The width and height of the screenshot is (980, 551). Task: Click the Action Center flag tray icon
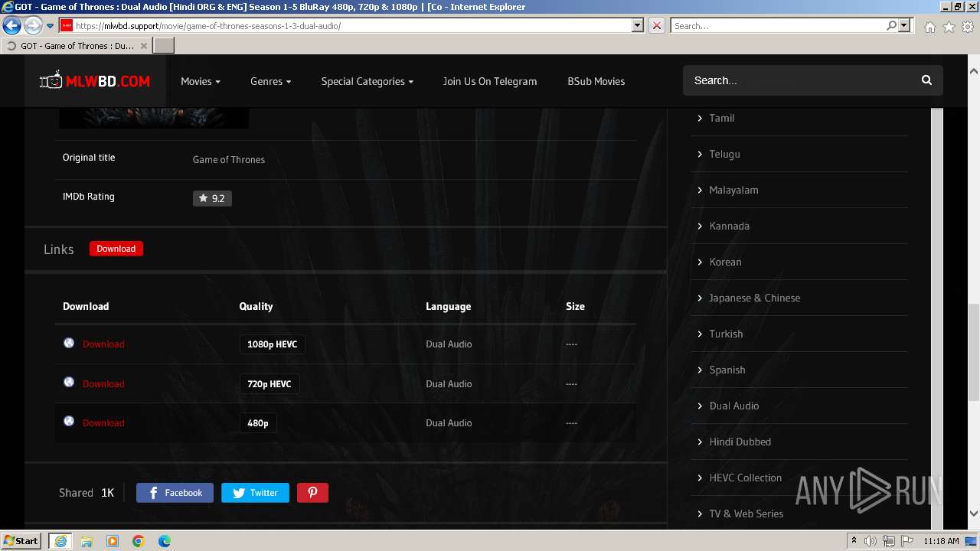[x=907, y=541]
